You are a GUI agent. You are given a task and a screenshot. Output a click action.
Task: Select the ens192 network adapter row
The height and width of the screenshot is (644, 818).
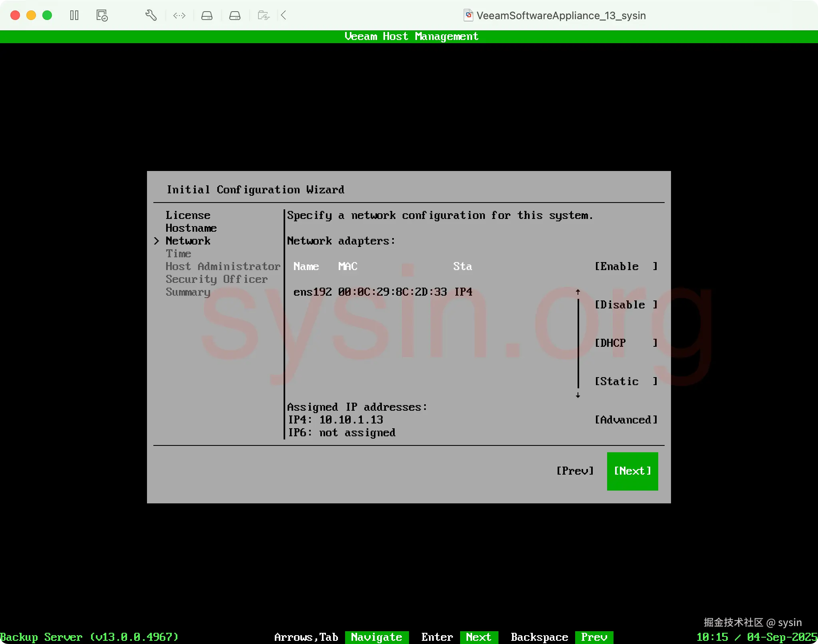(383, 292)
